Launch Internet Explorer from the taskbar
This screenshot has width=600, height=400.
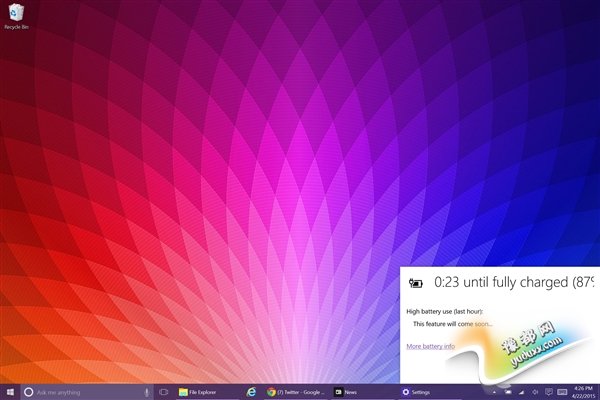click(x=251, y=392)
